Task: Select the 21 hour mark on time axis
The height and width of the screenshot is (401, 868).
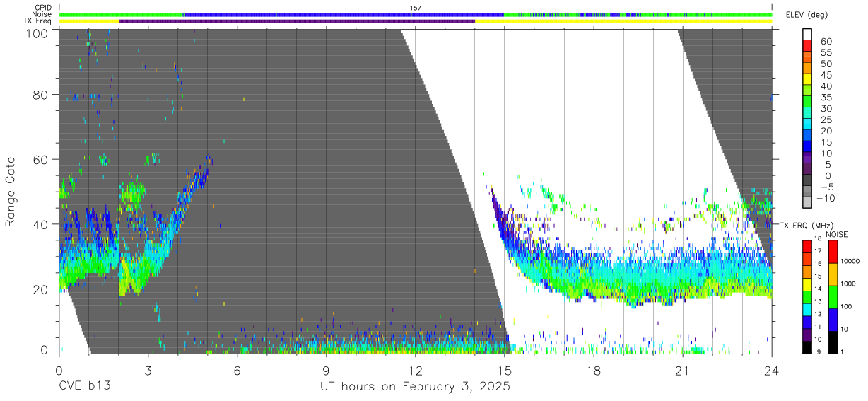Action: pos(681,371)
